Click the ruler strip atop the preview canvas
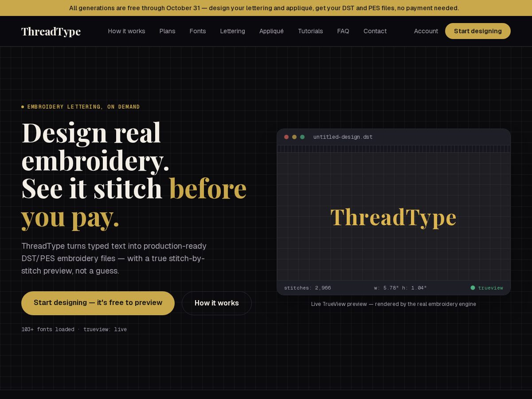Image resolution: width=532 pixels, height=399 pixels. click(394, 149)
